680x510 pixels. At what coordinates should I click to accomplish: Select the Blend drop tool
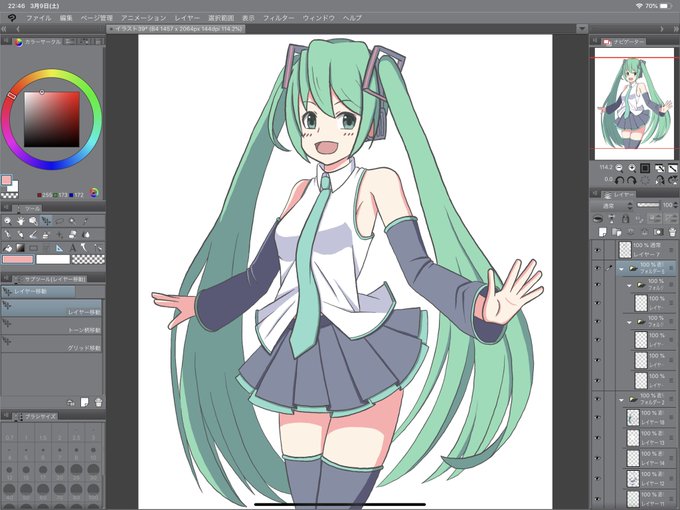(86, 235)
